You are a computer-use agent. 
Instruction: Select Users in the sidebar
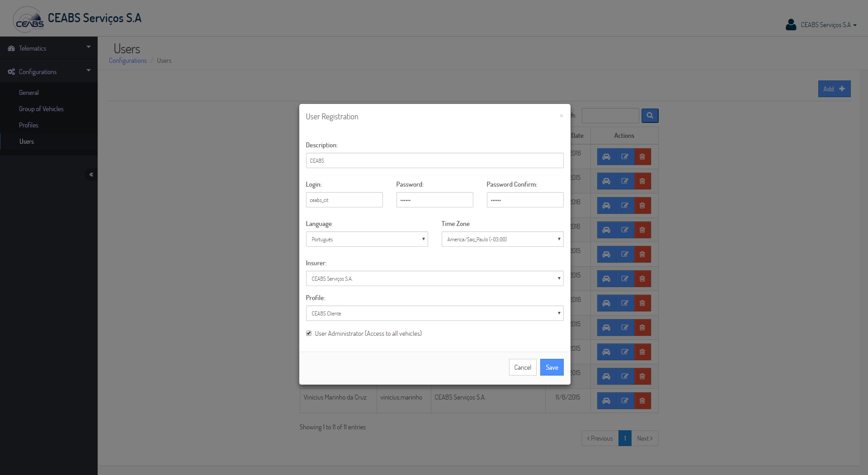pyautogui.click(x=27, y=141)
